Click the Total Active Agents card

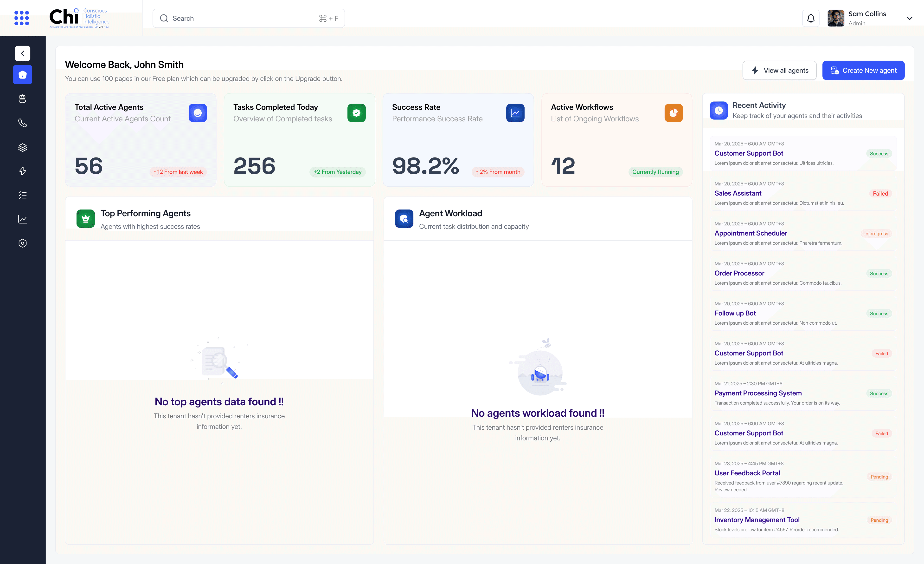[141, 140]
